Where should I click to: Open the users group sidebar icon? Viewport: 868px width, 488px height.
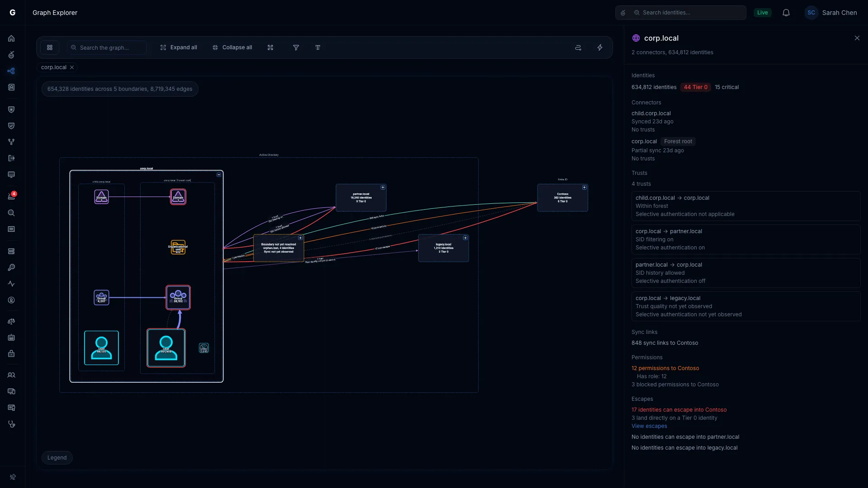pyautogui.click(x=11, y=375)
